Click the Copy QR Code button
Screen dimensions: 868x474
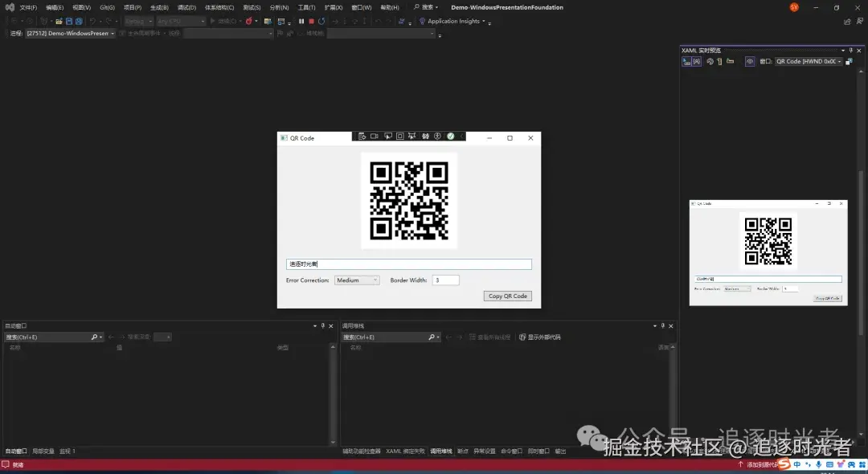point(507,296)
